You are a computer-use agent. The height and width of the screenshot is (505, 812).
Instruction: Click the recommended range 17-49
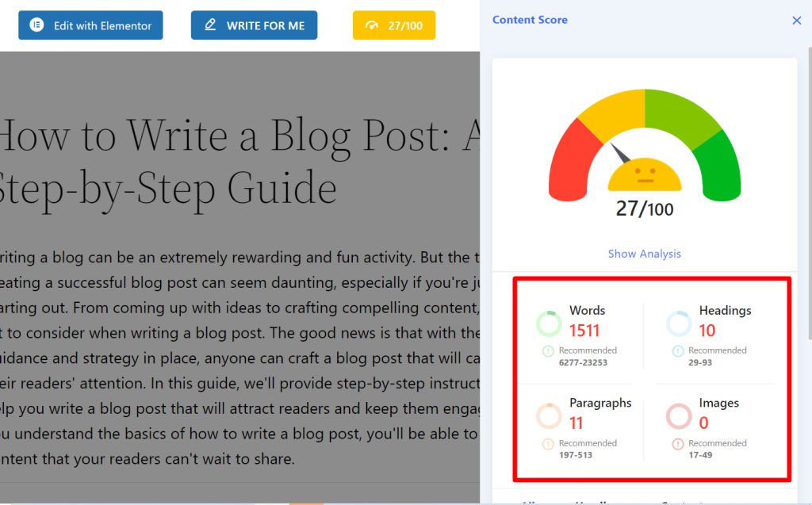[x=700, y=455]
